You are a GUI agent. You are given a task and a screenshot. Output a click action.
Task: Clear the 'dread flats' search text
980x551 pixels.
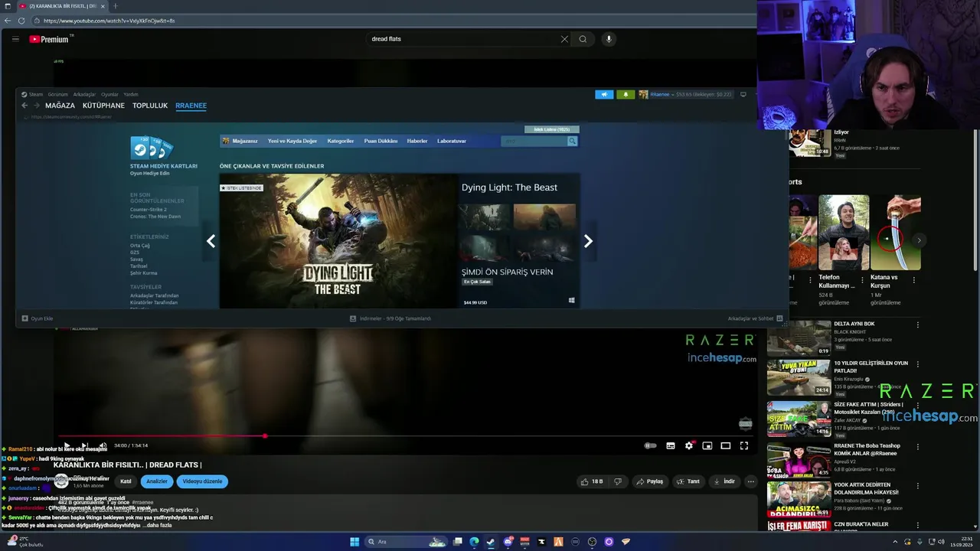pyautogui.click(x=564, y=39)
